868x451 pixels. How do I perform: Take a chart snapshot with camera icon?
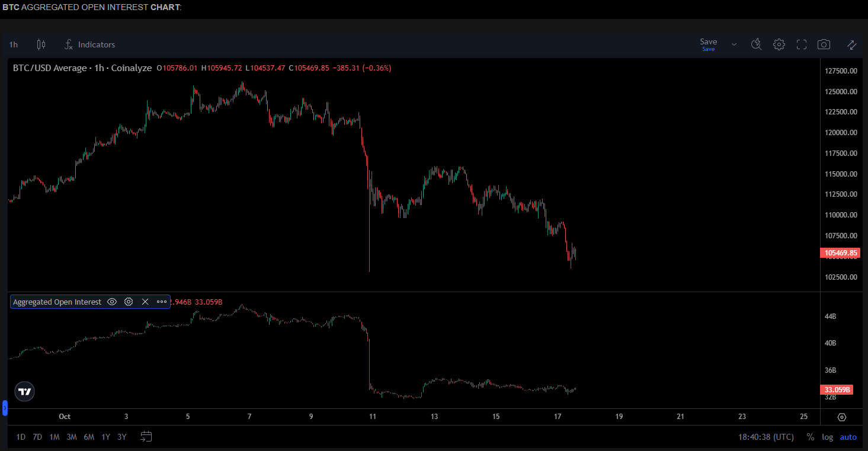pos(824,44)
